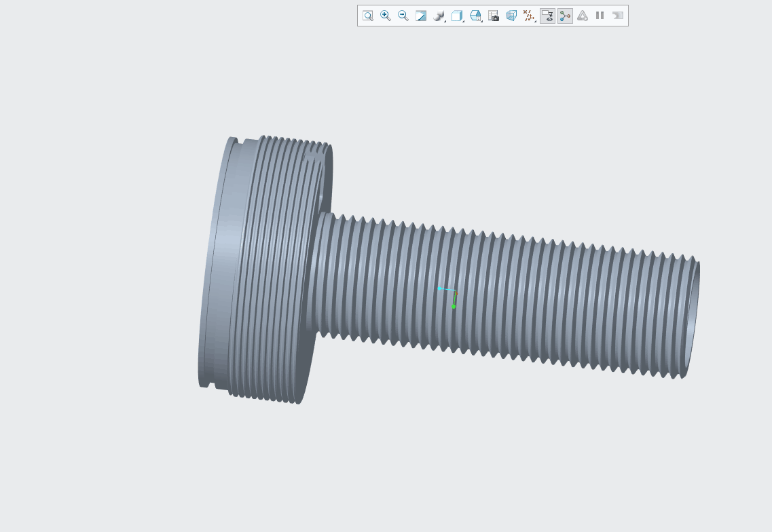Expand the Display Style cube dropdown
The width and height of the screenshot is (772, 532).
[x=458, y=16]
